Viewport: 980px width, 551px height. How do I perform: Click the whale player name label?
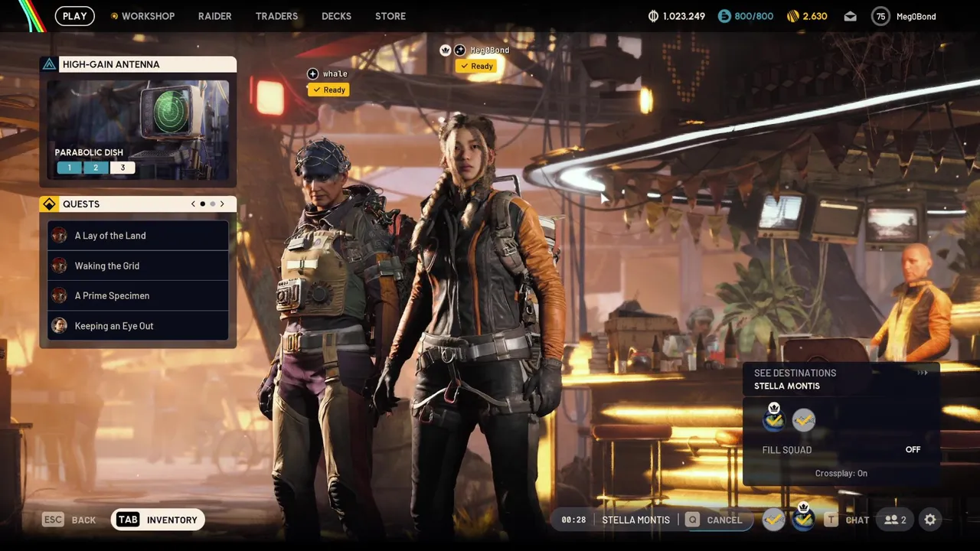point(335,73)
